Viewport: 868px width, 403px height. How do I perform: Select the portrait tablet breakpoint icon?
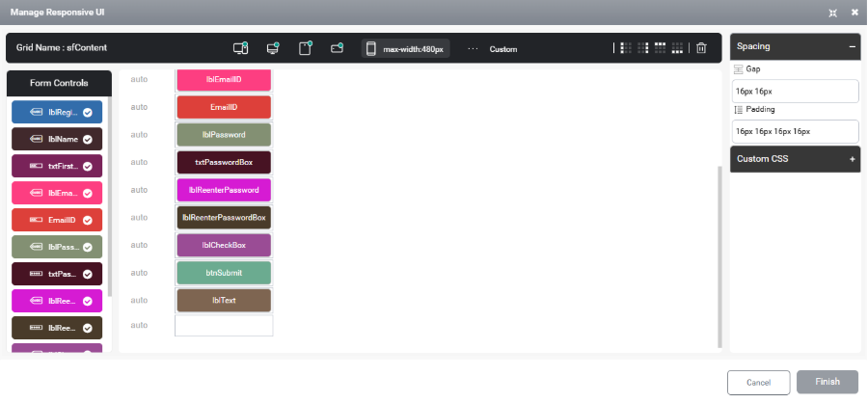tap(305, 48)
